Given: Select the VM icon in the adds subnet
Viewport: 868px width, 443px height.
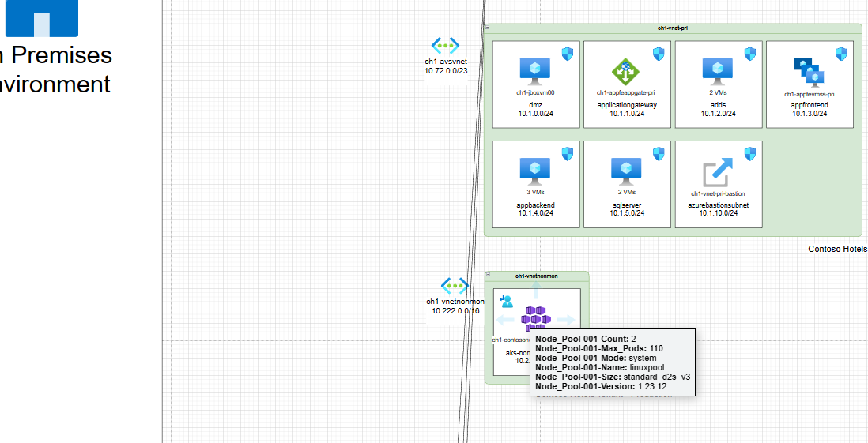Looking at the screenshot, I should pyautogui.click(x=718, y=71).
